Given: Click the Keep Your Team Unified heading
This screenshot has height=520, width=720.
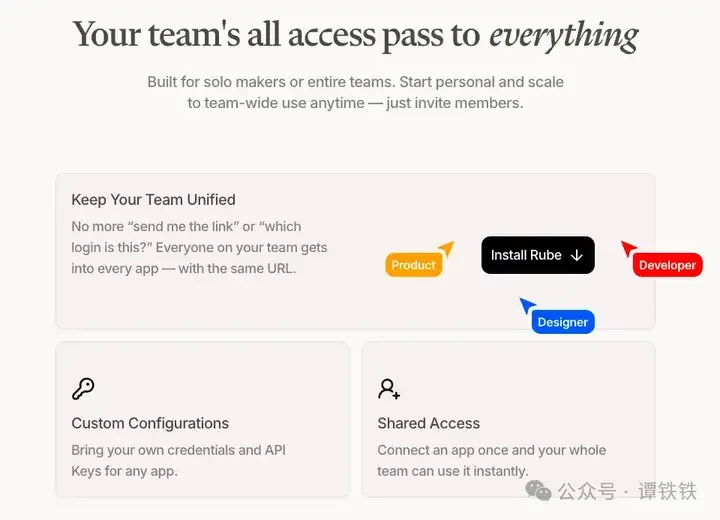Looking at the screenshot, I should click(x=153, y=199).
